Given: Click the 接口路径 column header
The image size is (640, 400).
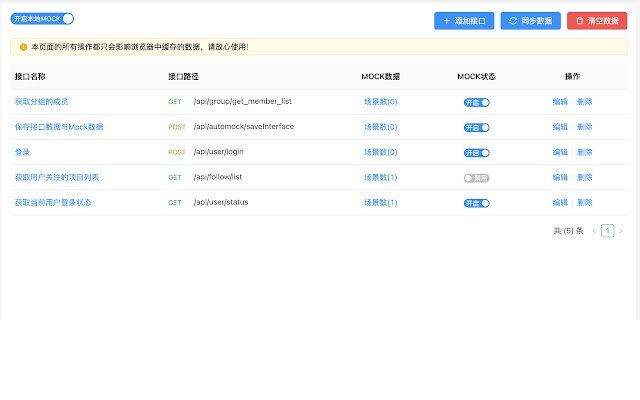Looking at the screenshot, I should [x=184, y=76].
